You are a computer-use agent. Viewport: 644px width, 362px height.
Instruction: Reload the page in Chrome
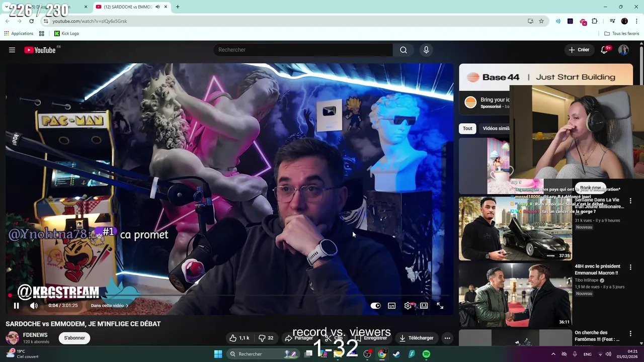(x=31, y=21)
